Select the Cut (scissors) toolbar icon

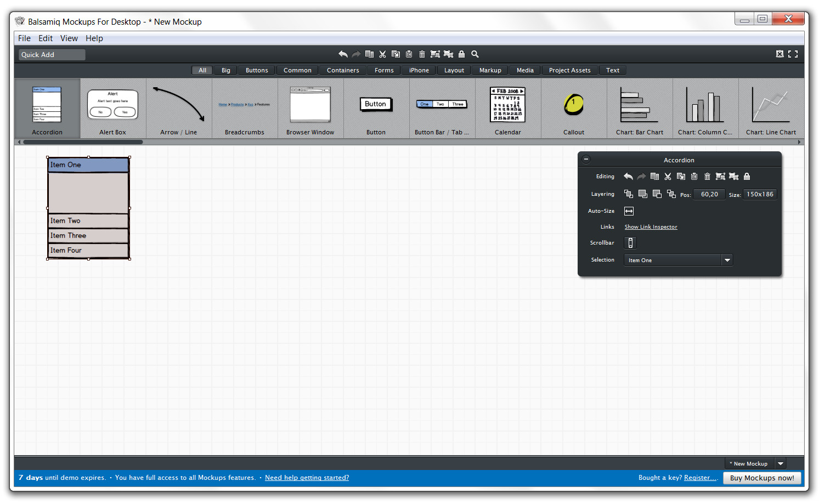tap(382, 54)
